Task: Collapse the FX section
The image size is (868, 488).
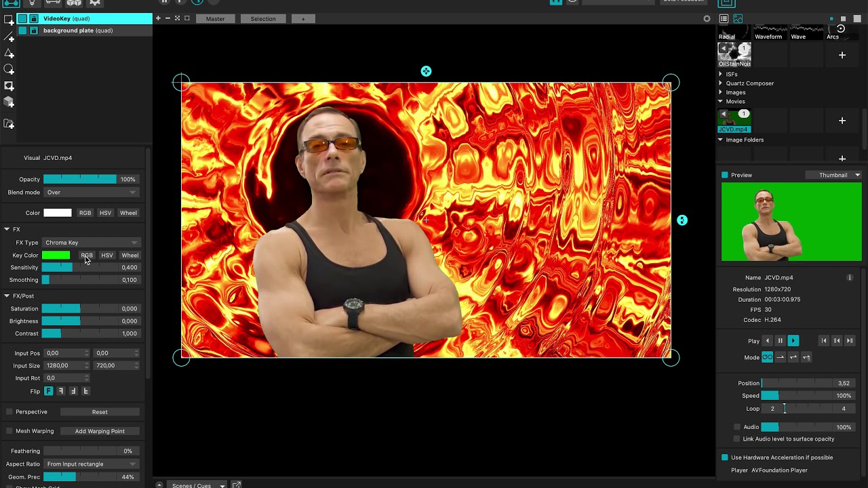Action: click(7, 230)
